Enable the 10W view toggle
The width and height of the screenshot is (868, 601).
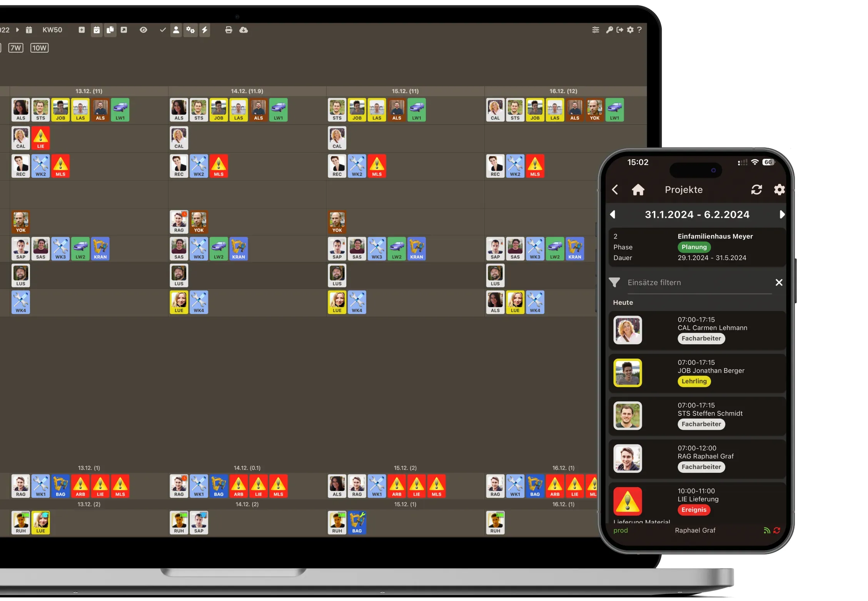(x=39, y=47)
